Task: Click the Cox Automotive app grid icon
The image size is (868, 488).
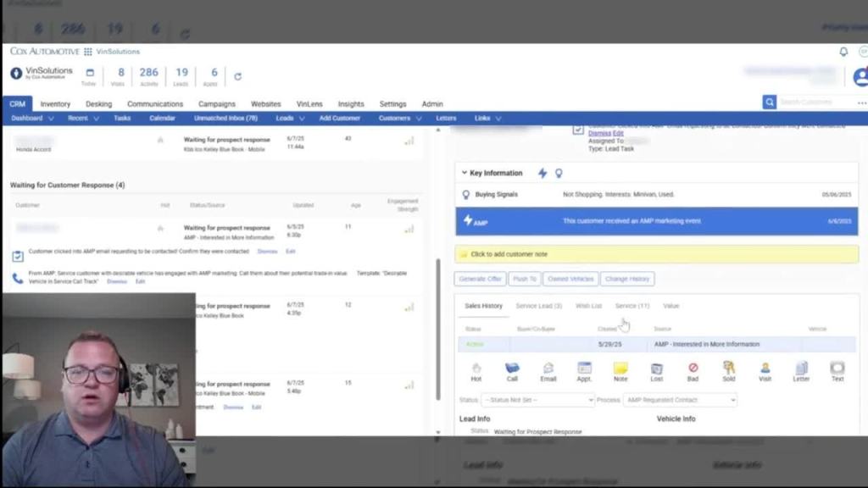Action: coord(88,52)
